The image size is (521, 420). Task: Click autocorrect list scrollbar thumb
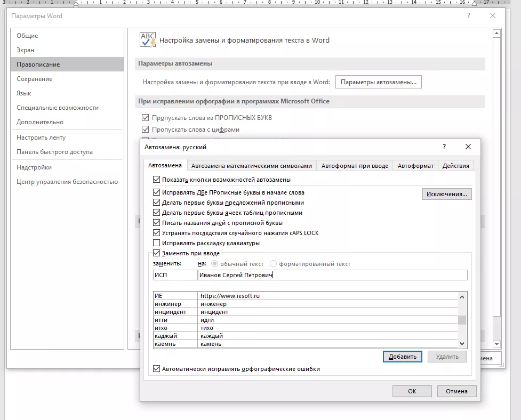point(462,320)
